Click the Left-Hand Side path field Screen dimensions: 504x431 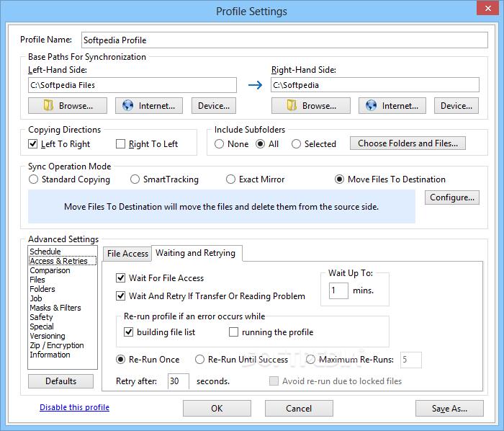132,85
